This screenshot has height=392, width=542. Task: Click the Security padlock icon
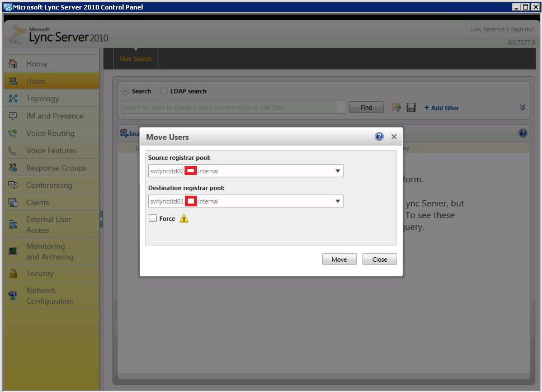[13, 273]
